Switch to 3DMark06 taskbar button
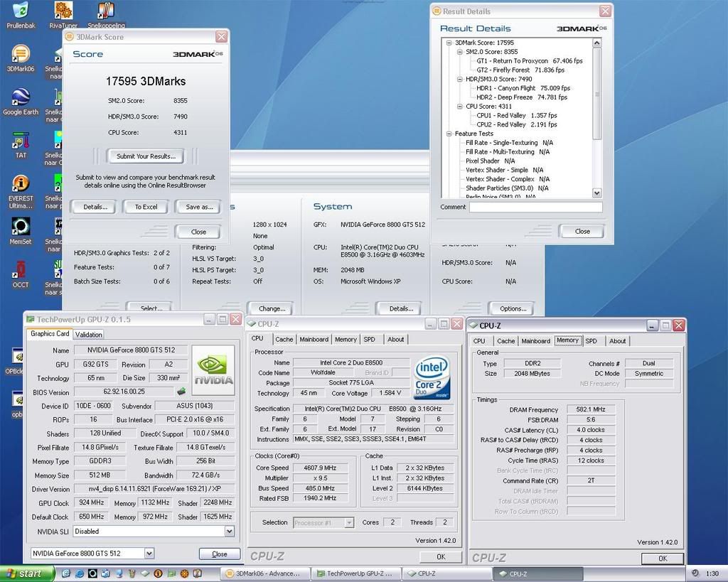 click(264, 573)
